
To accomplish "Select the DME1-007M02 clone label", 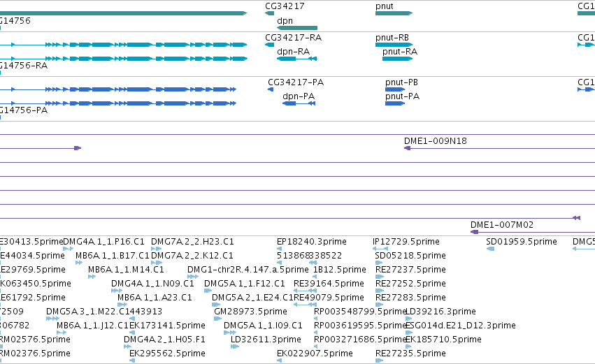I will click(x=501, y=225).
